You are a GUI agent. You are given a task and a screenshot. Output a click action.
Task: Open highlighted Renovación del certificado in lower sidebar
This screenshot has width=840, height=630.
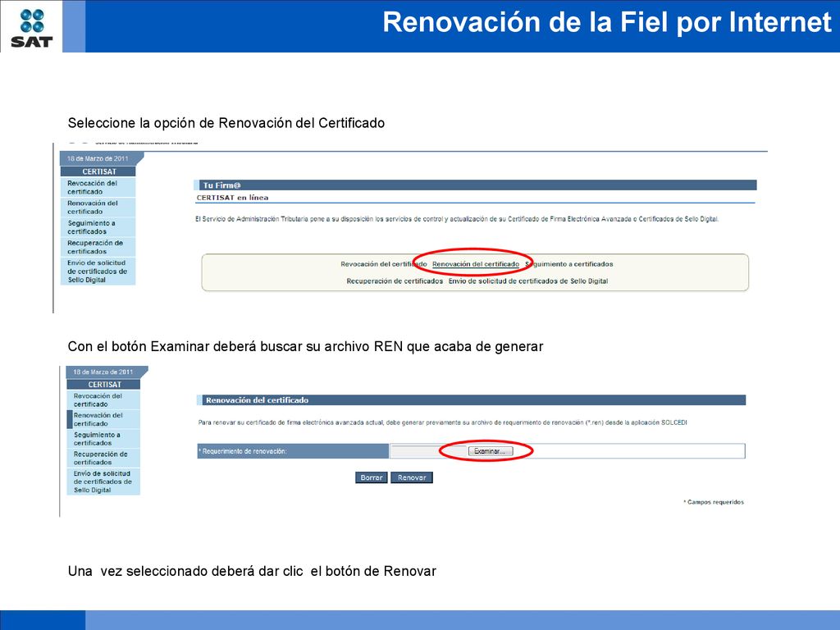(103, 419)
